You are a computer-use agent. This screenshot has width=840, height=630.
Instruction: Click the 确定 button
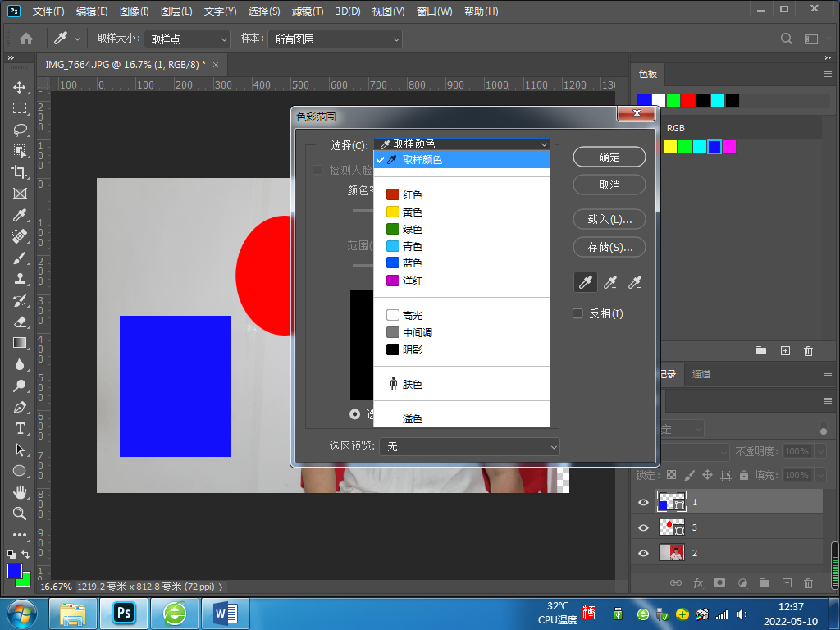609,157
